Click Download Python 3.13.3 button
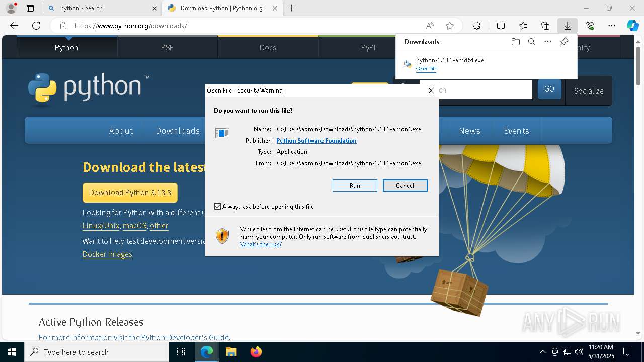Viewport: 644px width, 362px height. pyautogui.click(x=130, y=193)
